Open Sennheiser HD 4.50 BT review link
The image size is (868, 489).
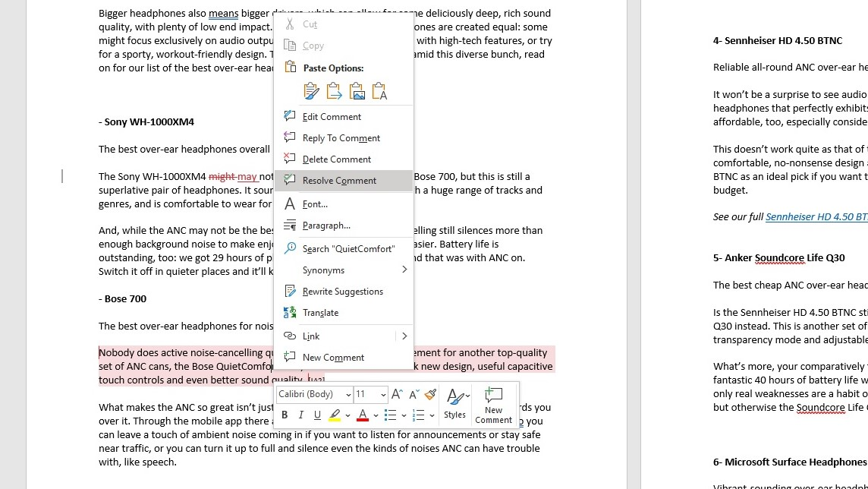[x=816, y=216]
